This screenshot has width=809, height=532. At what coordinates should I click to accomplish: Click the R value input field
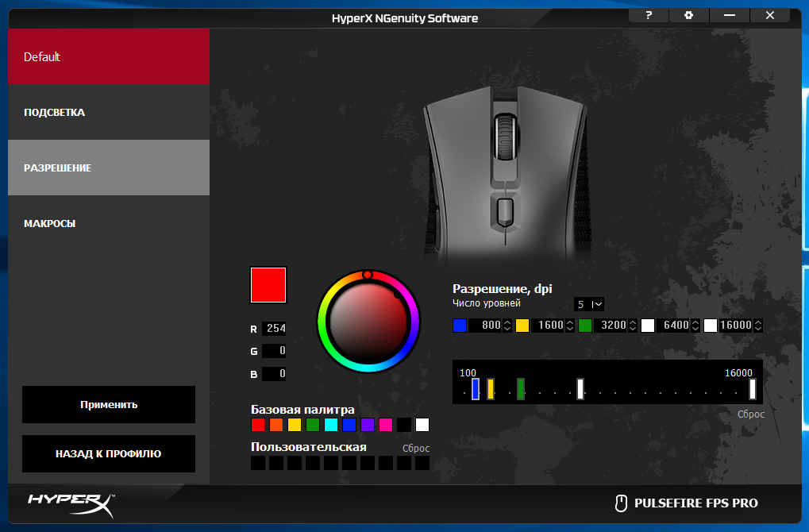[274, 328]
